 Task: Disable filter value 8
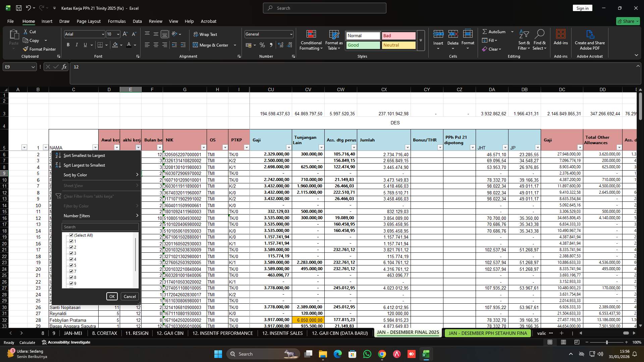pos(71,277)
